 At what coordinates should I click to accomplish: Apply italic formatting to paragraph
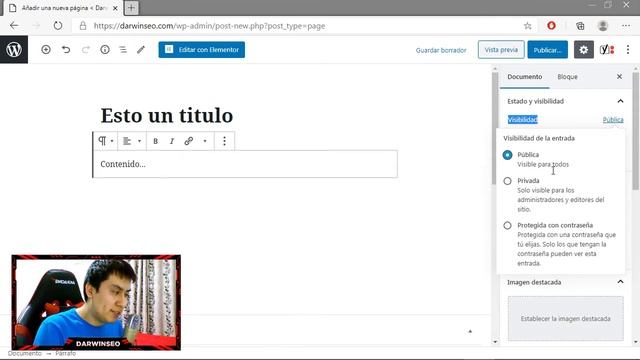tap(172, 141)
